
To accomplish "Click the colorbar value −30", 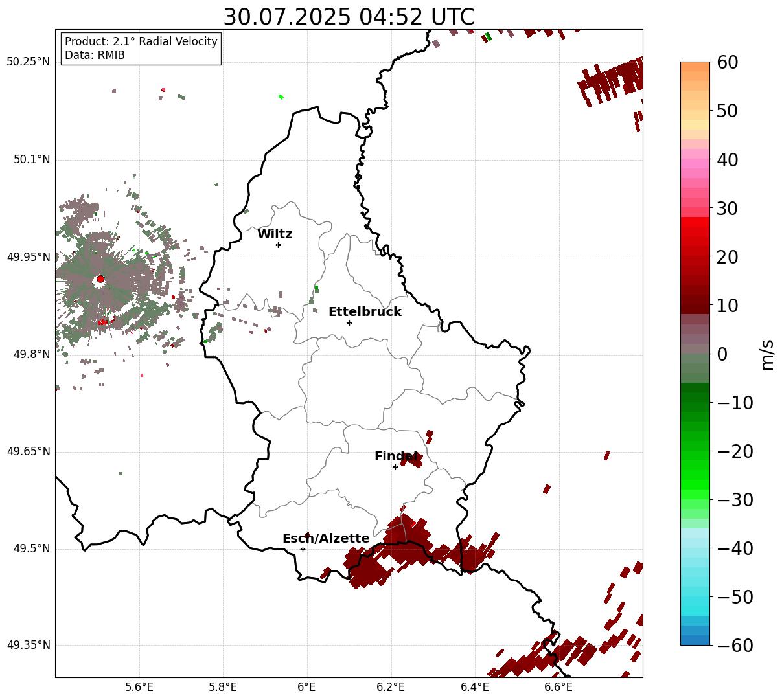I will (x=735, y=499).
